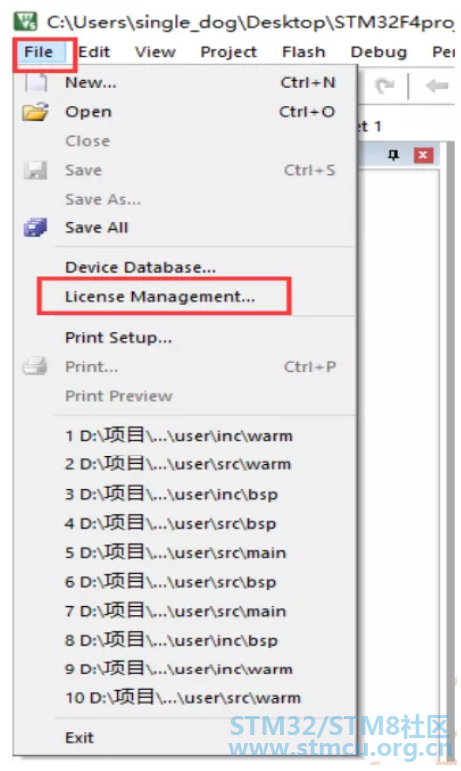Open the Project menu
This screenshot has width=461, height=771.
point(229,52)
